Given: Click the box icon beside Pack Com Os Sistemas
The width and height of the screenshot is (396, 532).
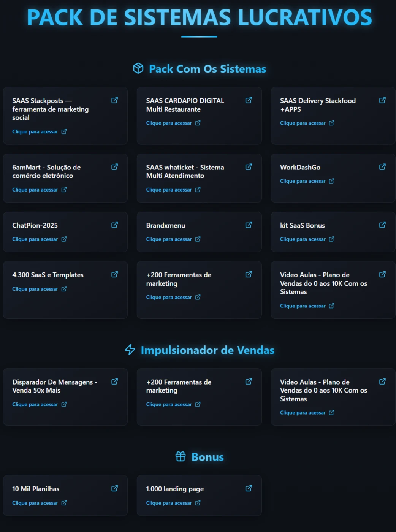Looking at the screenshot, I should click(x=138, y=68).
